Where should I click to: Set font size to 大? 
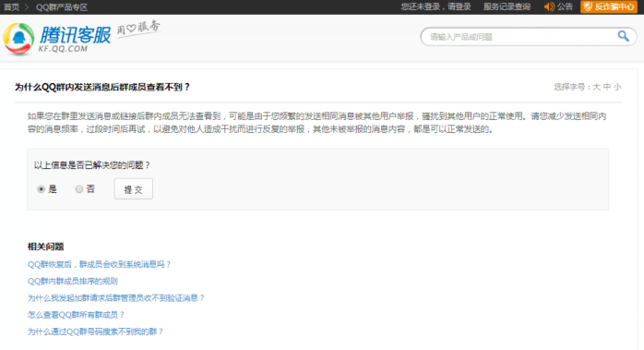tap(596, 87)
